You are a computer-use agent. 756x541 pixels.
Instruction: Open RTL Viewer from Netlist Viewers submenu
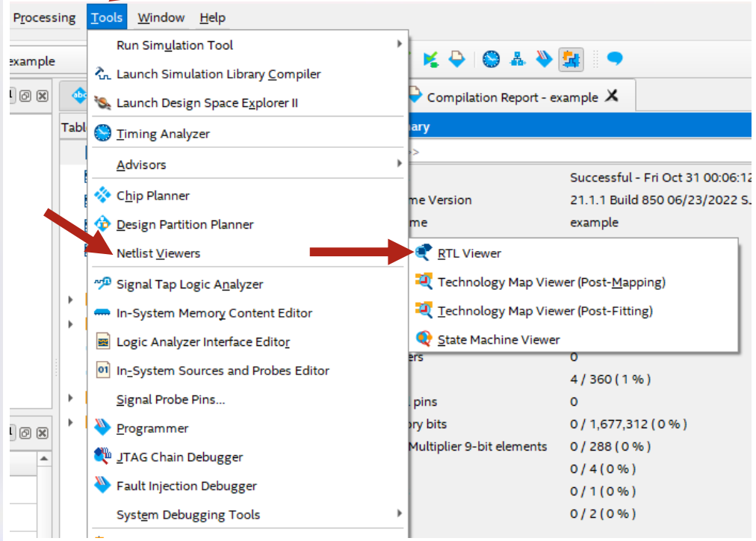pos(469,253)
